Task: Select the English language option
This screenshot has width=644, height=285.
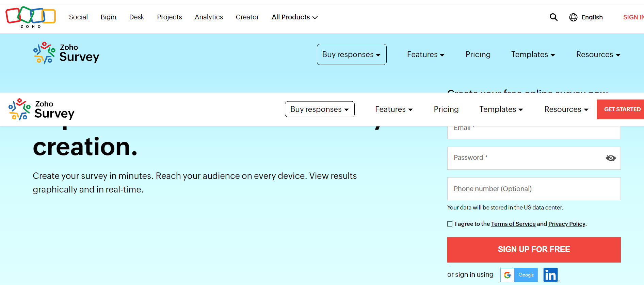Action: (x=592, y=17)
